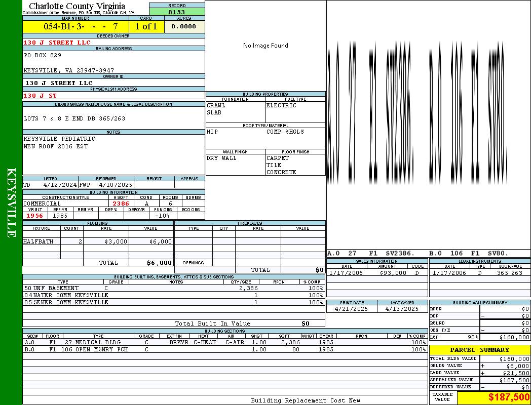Image resolution: width=532 pixels, height=405 pixels.
Task: Click COMP SHGLS roof material
Action: pos(285,132)
